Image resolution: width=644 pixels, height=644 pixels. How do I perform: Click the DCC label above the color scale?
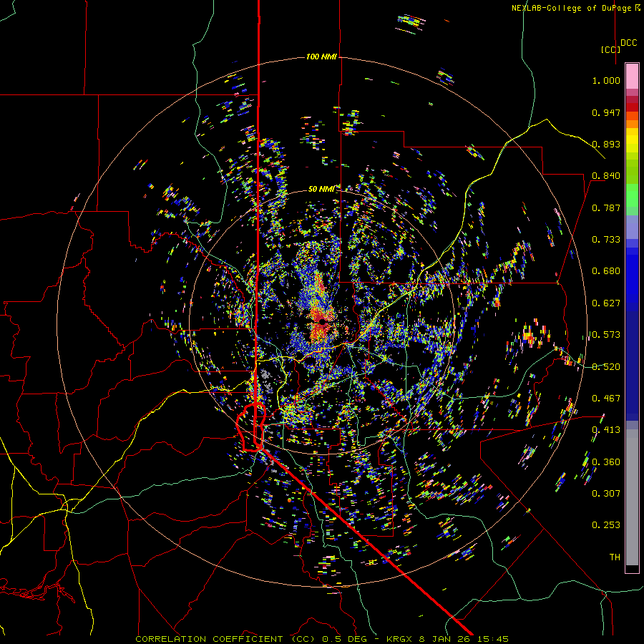tap(628, 43)
